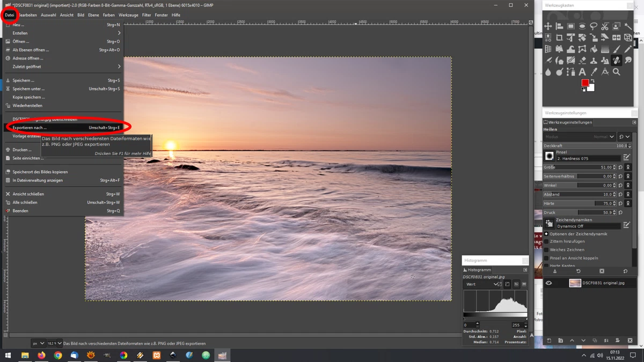The height and width of the screenshot is (362, 644).
Task: Select the Foreground Select tool
Action: [x=617, y=26]
